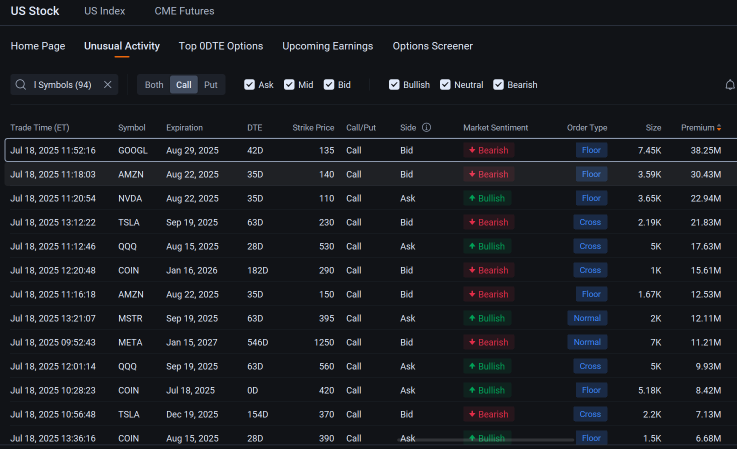
Task: Click the Symbol column header
Action: (x=132, y=127)
